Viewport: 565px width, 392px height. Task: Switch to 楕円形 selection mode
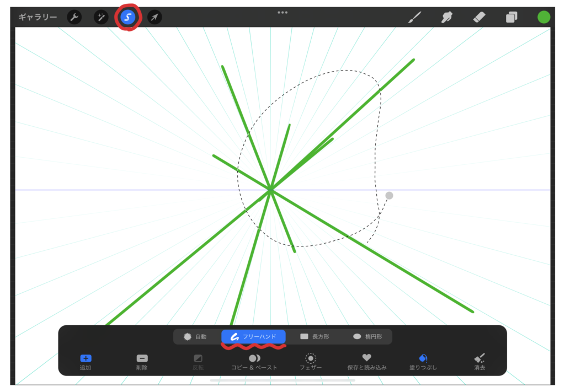[x=367, y=336]
